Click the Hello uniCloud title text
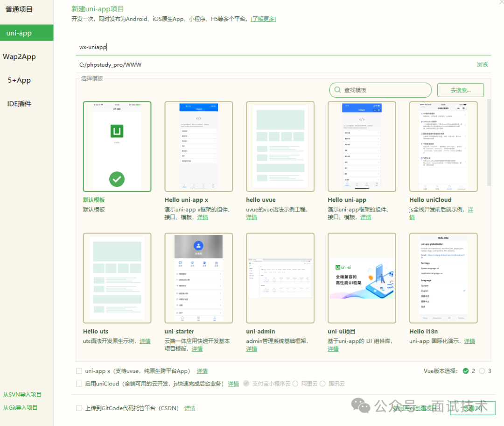The width and height of the screenshot is (504, 426). pyautogui.click(x=430, y=200)
